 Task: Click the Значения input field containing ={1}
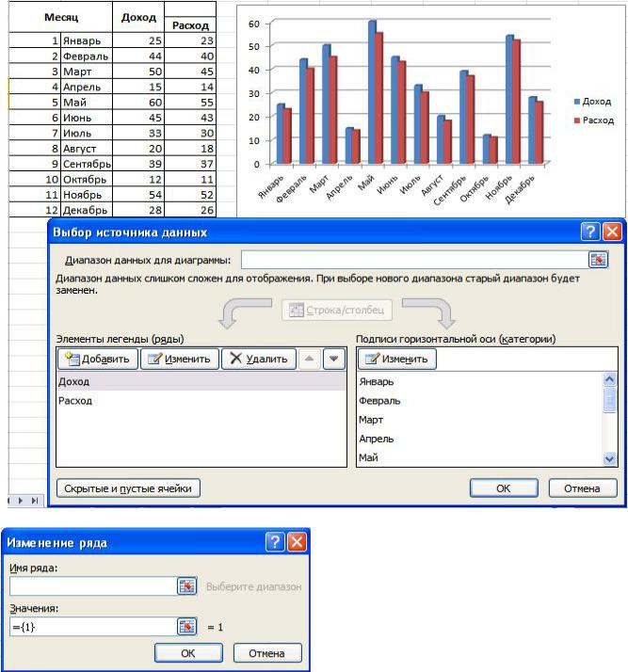(x=93, y=627)
